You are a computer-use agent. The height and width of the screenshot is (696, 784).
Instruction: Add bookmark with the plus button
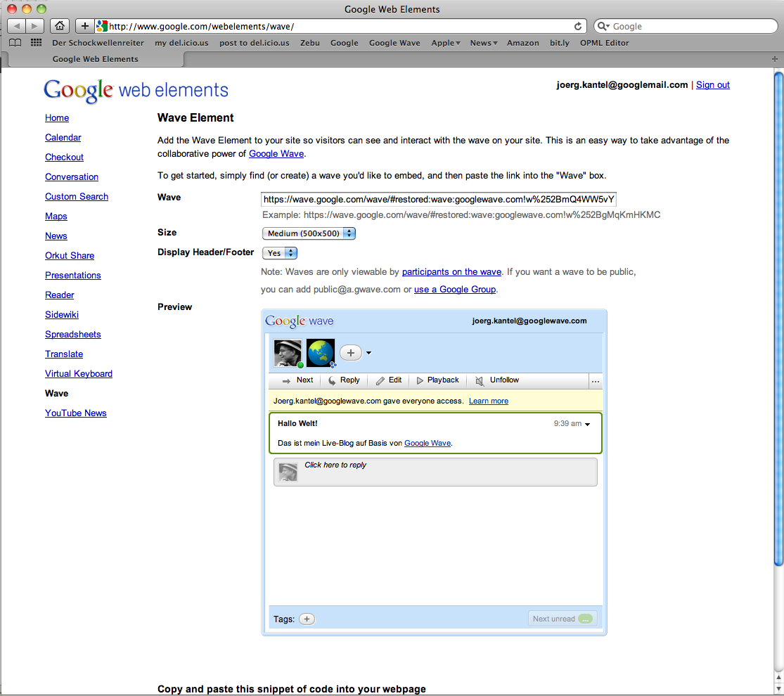85,26
